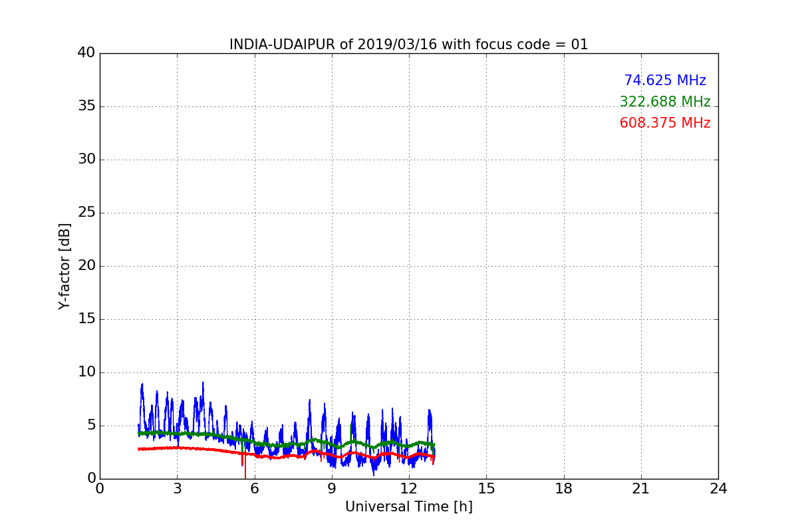Click the x-axis tick label 24
798x532 pixels.
point(718,489)
